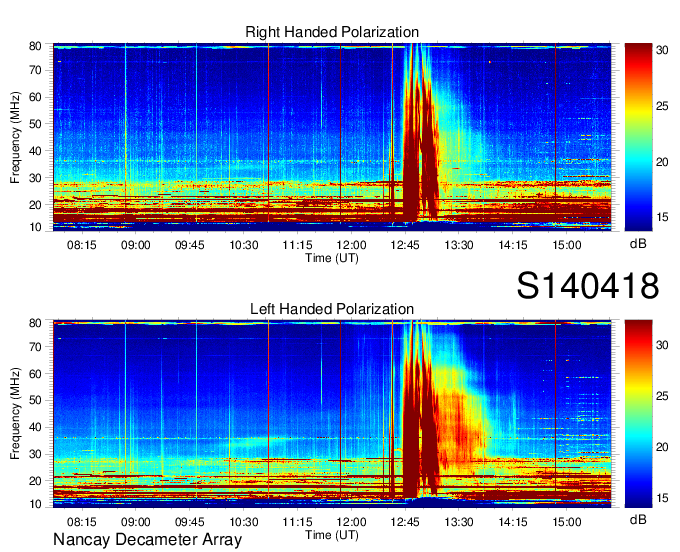680x552 pixels.
Task: Click the 09:00 tick on left-handed time axis
Action: click(135, 522)
